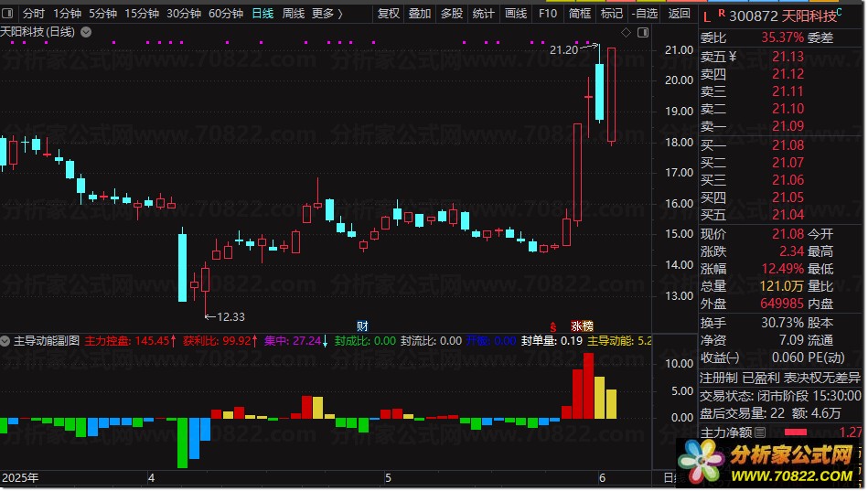Open 主导动能副图 indicator dropdown icon
Screen dimensions: 868x491
click(x=5, y=340)
